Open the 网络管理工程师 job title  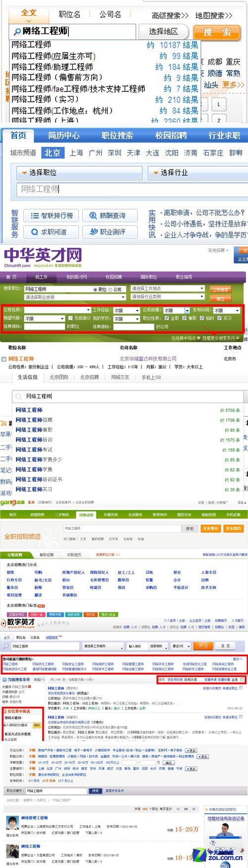[35, 818]
